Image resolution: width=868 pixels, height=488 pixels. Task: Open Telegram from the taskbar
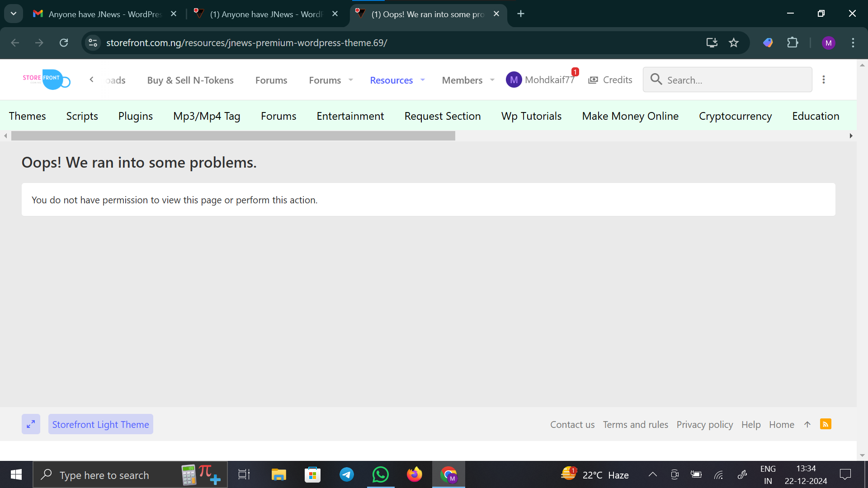(x=347, y=474)
